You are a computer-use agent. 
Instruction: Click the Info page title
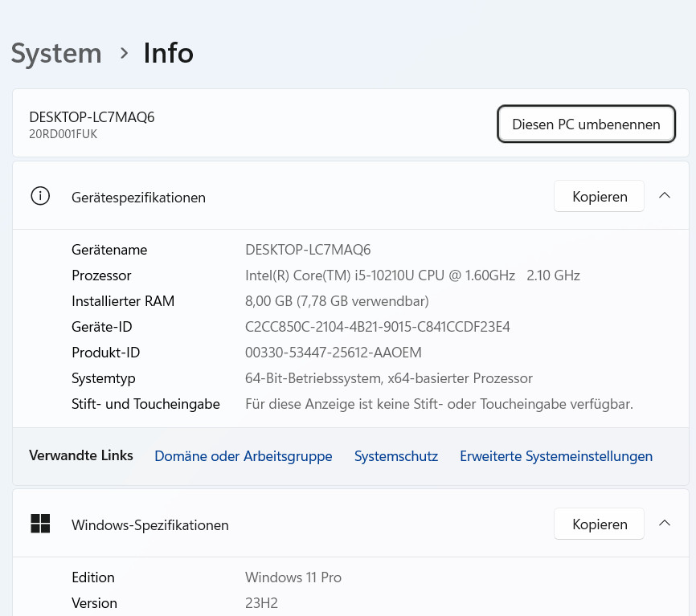pos(168,54)
